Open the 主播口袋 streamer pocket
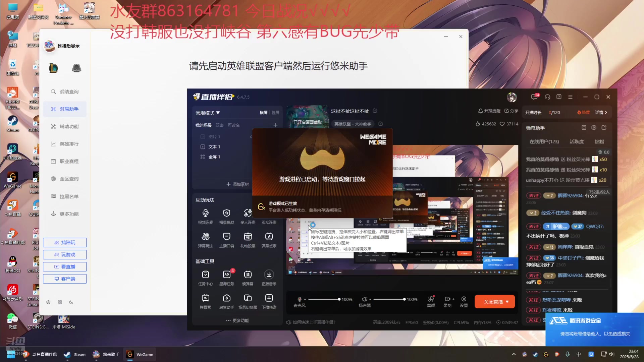 (x=226, y=240)
